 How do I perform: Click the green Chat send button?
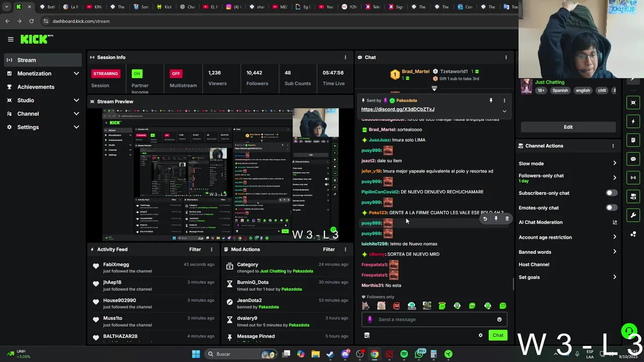pyautogui.click(x=498, y=335)
